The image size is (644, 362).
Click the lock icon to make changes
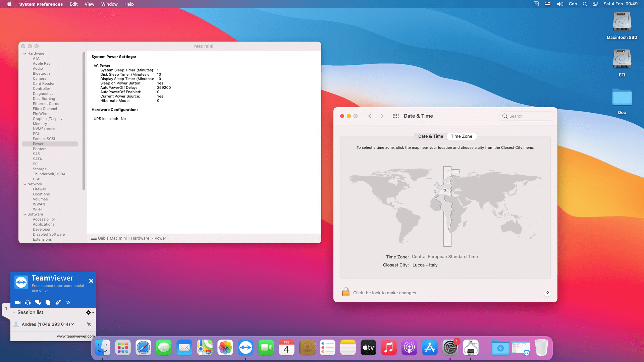tap(345, 292)
